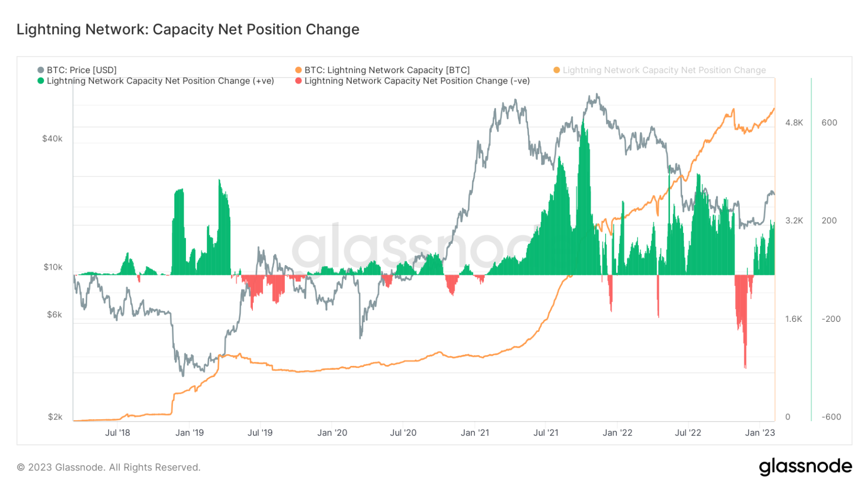The height and width of the screenshot is (485, 868).
Task: Click the 4.8K capacity axis label
Action: 794,122
